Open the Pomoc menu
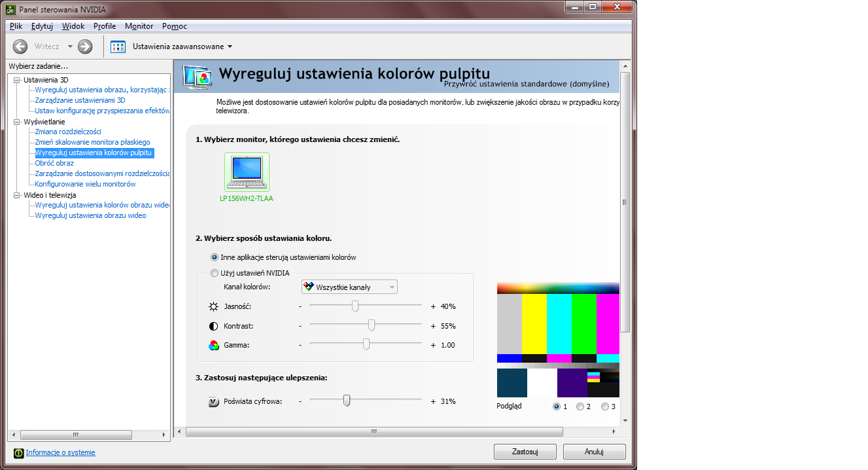The height and width of the screenshot is (470, 868). (x=175, y=26)
